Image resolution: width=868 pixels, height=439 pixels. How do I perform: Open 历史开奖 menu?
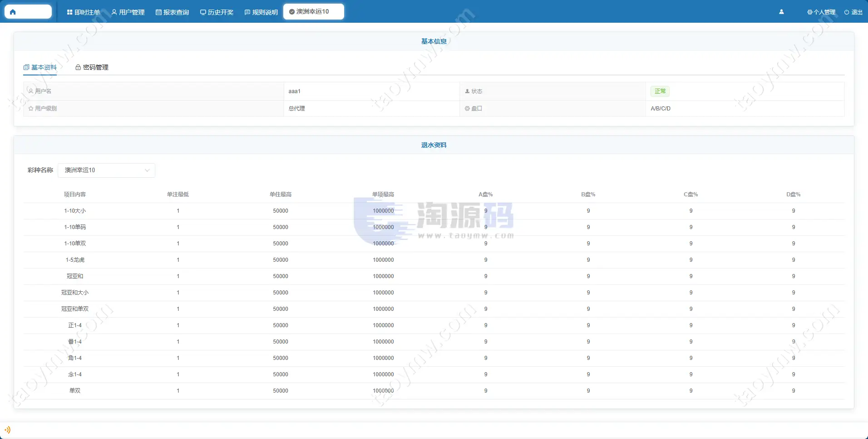217,12
